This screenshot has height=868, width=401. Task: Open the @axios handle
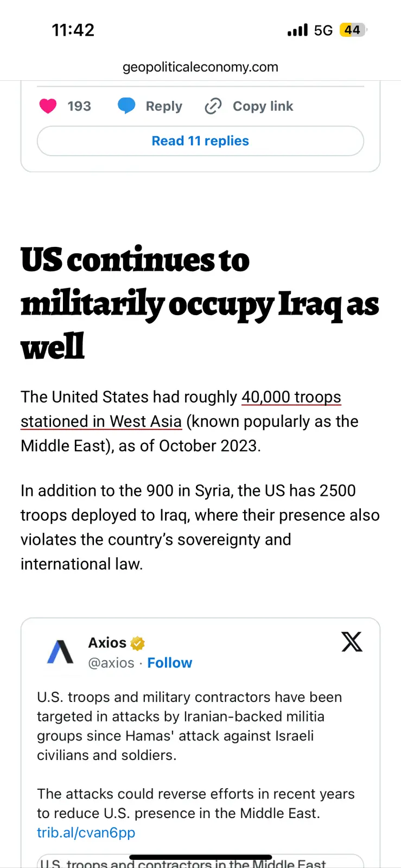click(111, 663)
